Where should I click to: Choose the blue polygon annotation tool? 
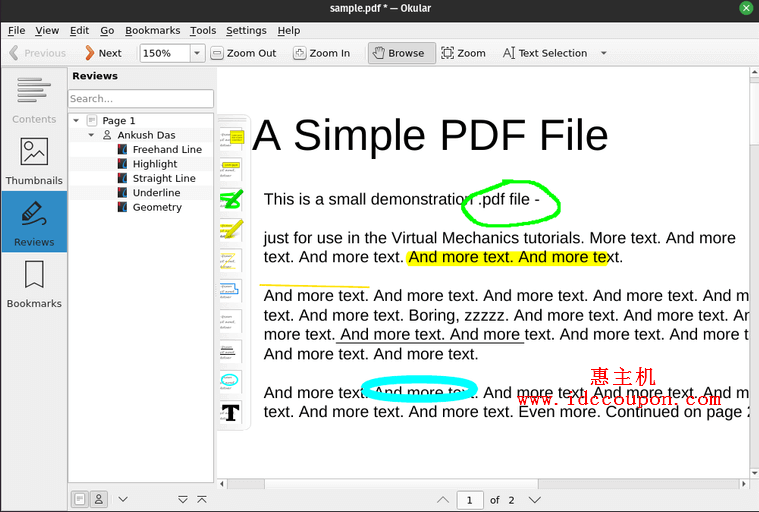click(231, 290)
